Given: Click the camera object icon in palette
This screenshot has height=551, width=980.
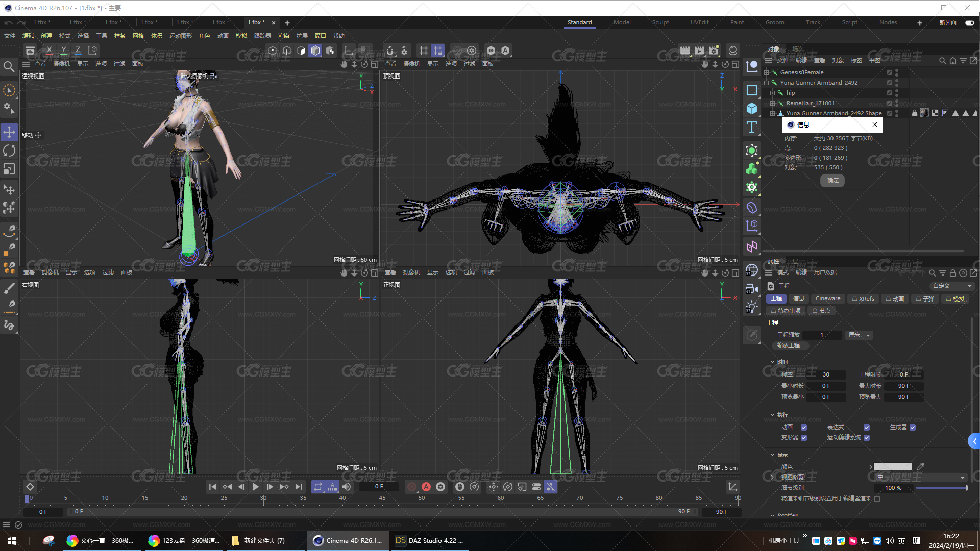Looking at the screenshot, I should pos(752,289).
